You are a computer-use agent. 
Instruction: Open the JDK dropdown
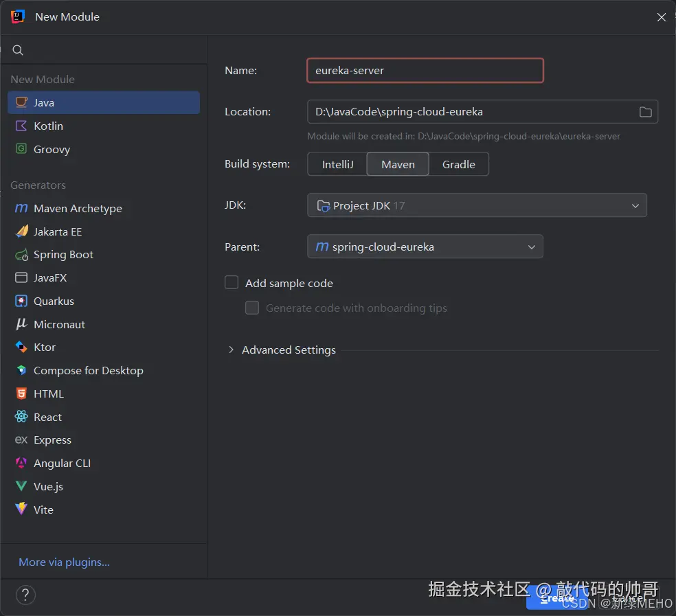click(477, 205)
